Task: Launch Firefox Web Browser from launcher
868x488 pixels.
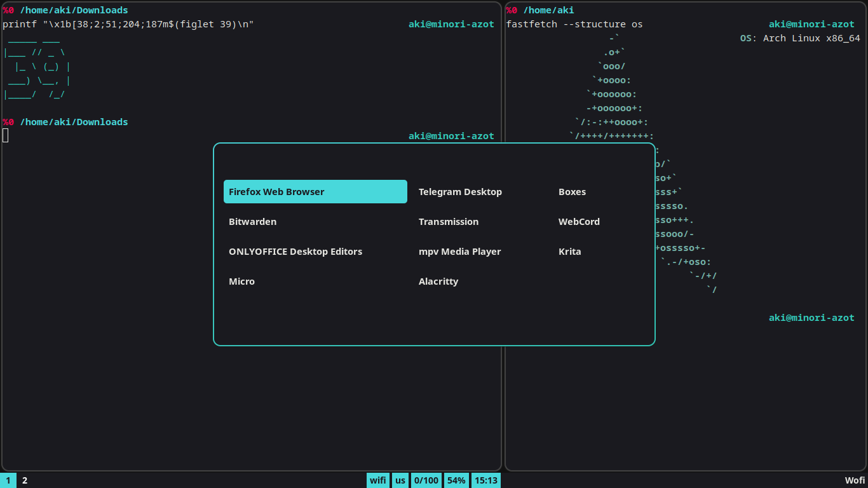Action: tap(315, 192)
